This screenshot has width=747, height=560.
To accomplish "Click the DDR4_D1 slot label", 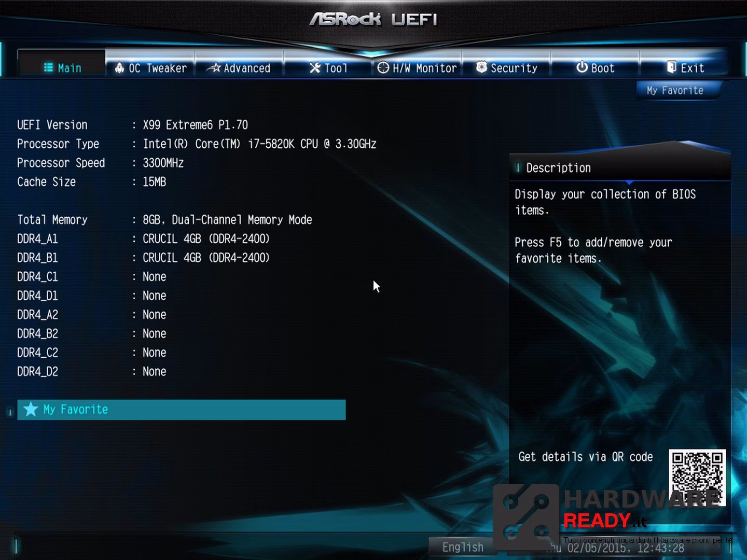I will pos(38,296).
